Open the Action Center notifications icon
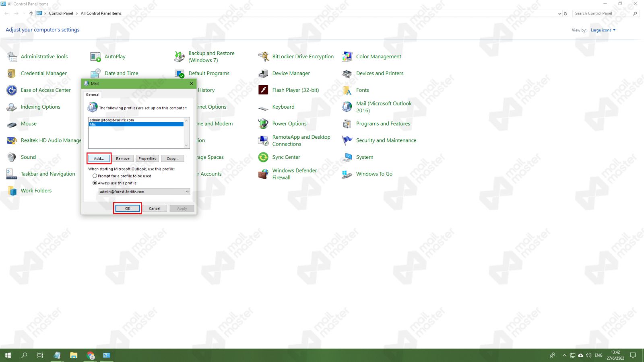Viewport: 644px width, 362px height. click(633, 355)
